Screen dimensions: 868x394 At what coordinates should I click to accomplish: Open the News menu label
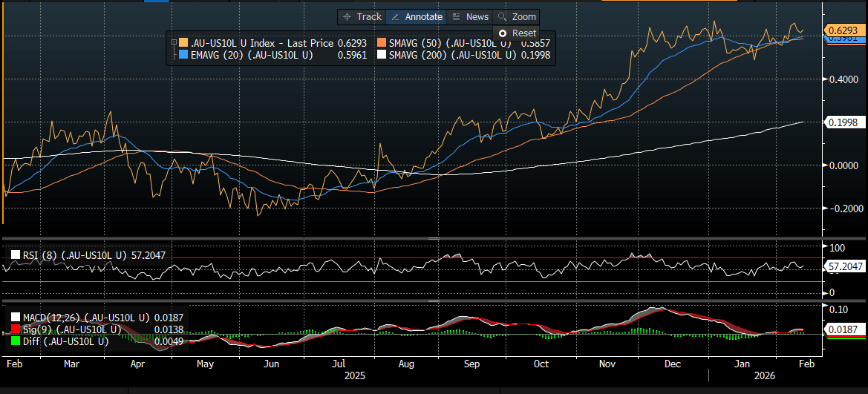click(477, 17)
